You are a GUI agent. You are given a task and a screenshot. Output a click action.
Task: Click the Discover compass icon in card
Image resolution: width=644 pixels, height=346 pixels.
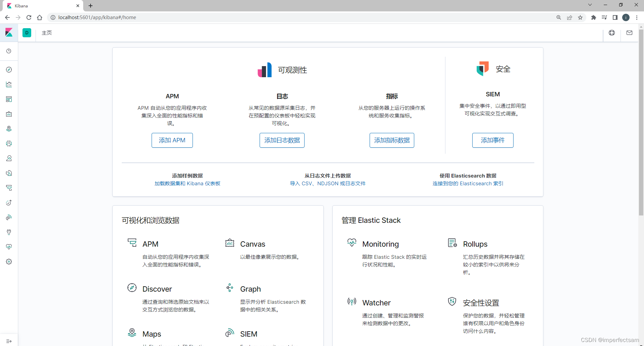(x=132, y=288)
